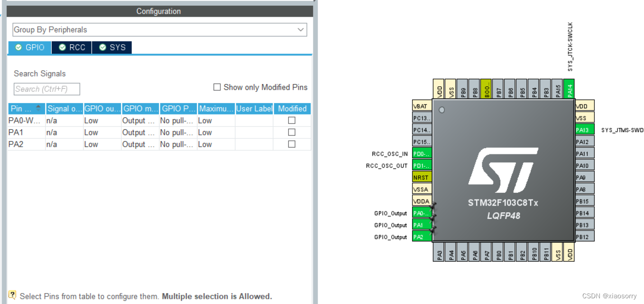Click the PB11 pin on chip
The image size is (644, 304).
click(546, 252)
